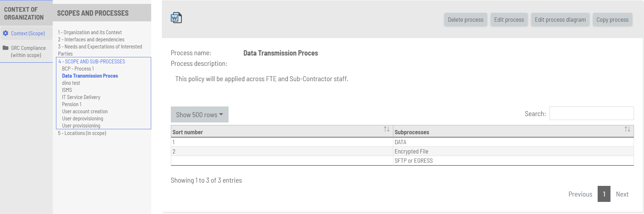The image size is (644, 214).
Task: Open the Word document export icon
Action: click(x=177, y=17)
